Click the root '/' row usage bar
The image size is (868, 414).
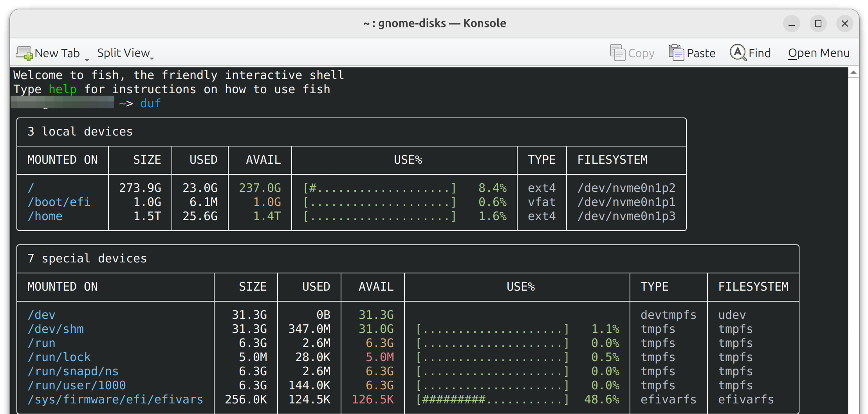tap(380, 188)
